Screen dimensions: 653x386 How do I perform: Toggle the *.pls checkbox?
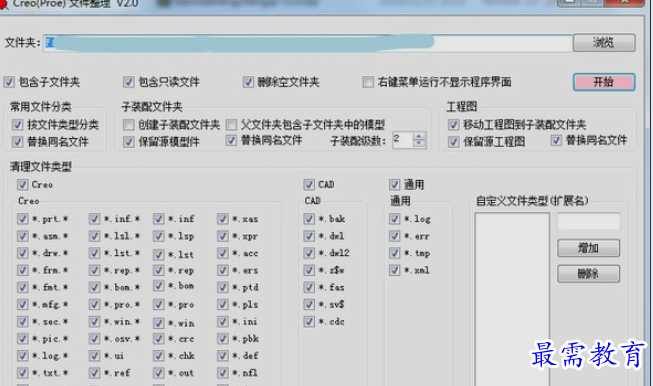(x=223, y=304)
